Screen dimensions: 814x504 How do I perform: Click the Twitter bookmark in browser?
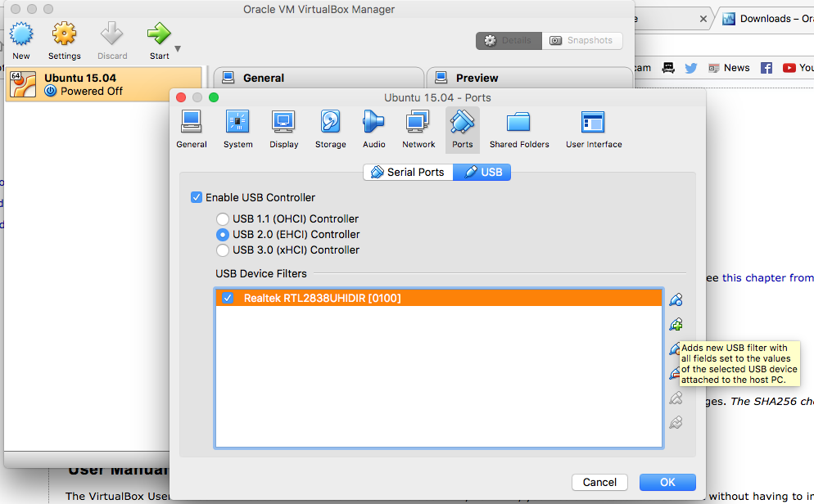[x=690, y=68]
